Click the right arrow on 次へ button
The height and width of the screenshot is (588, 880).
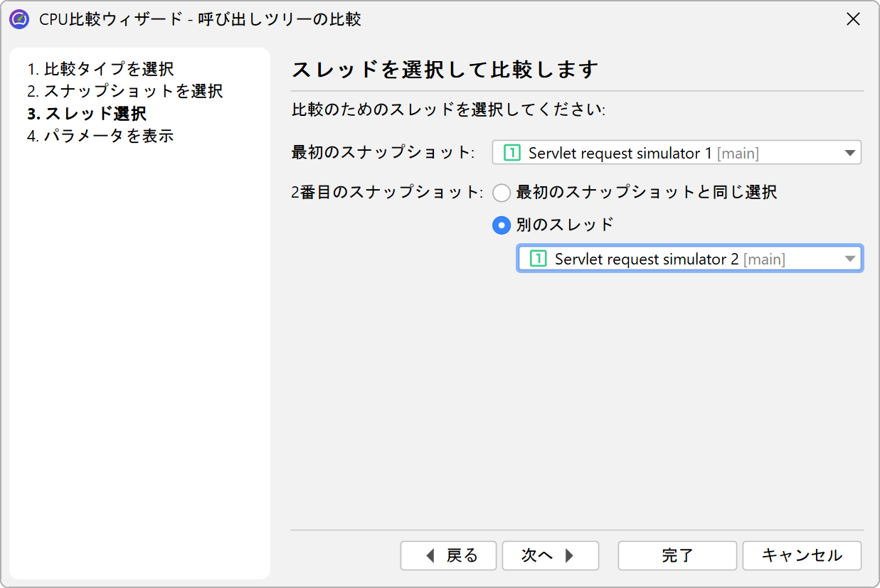click(569, 556)
